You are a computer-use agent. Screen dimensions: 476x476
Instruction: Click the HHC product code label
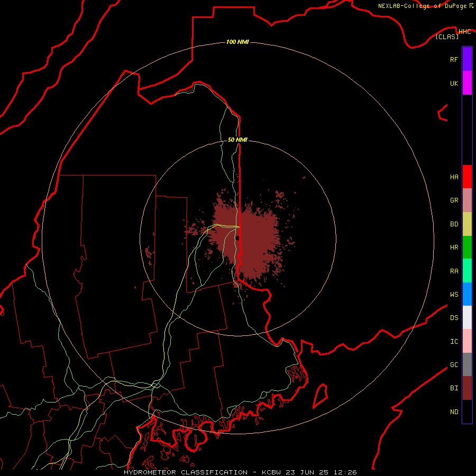point(464,32)
